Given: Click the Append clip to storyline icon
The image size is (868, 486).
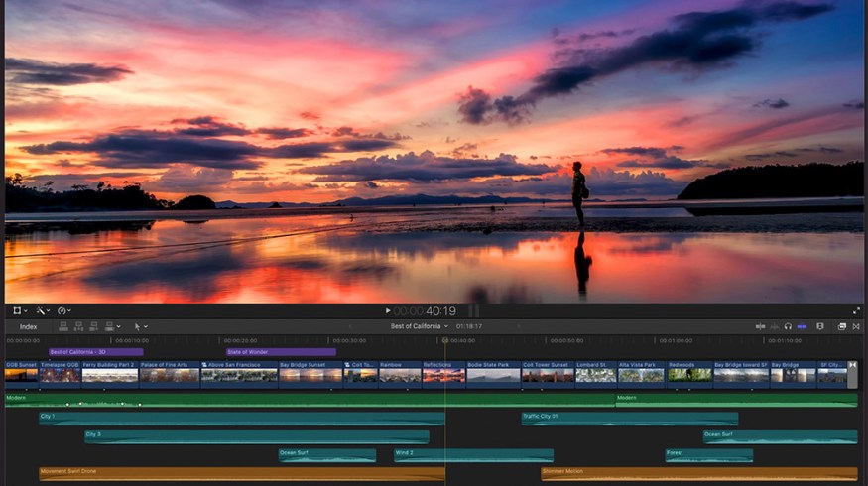Looking at the screenshot, I should pyautogui.click(x=93, y=325).
